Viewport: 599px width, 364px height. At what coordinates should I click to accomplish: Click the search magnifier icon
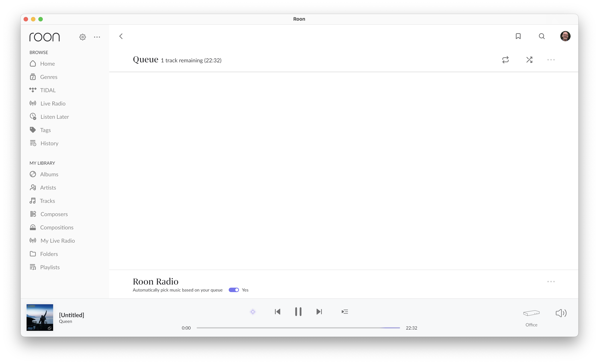(x=542, y=36)
